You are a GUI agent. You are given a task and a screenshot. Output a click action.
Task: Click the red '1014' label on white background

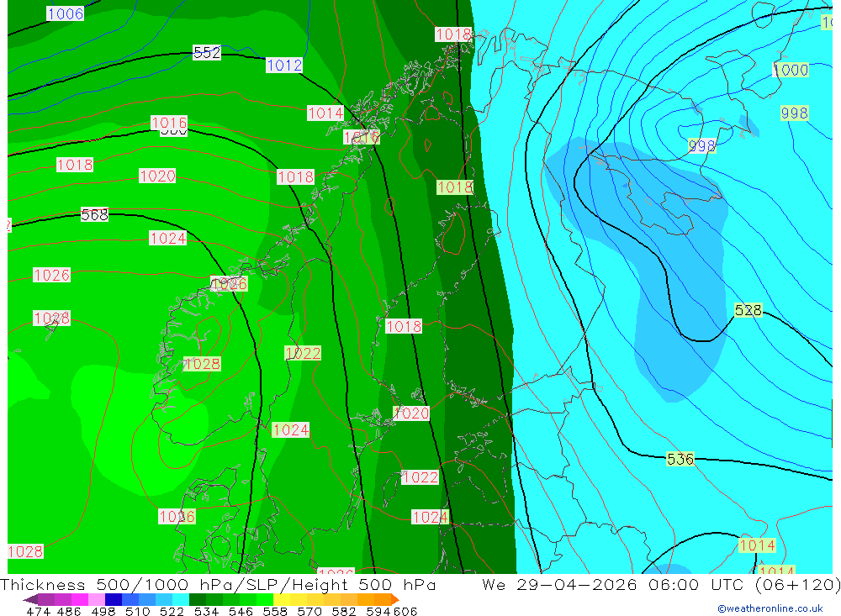[325, 113]
